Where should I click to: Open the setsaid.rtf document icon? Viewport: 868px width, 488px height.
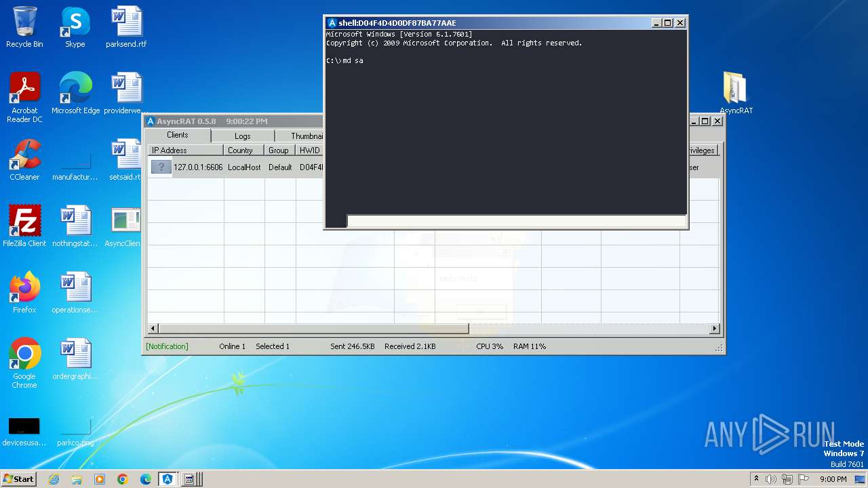(x=126, y=160)
